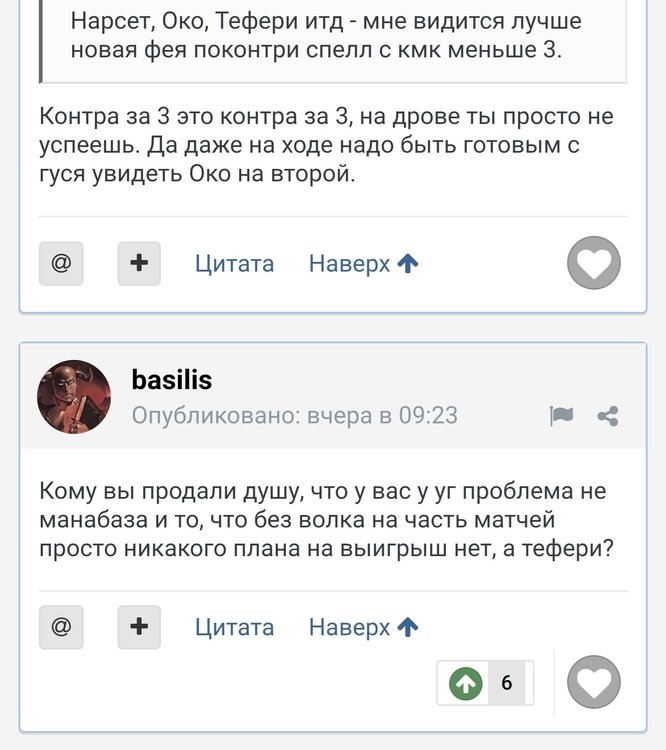The height and width of the screenshot is (750, 666).
Task: Like basilis post with heart icon
Action: pos(594,684)
